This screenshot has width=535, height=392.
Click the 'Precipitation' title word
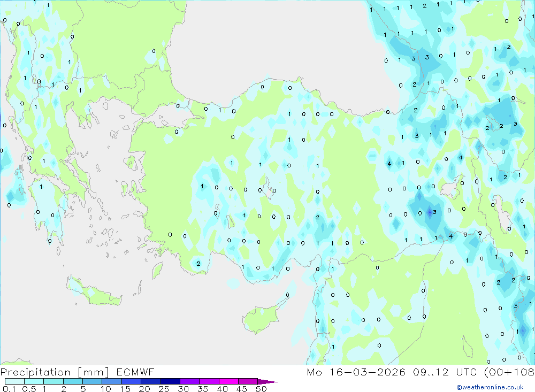point(35,372)
